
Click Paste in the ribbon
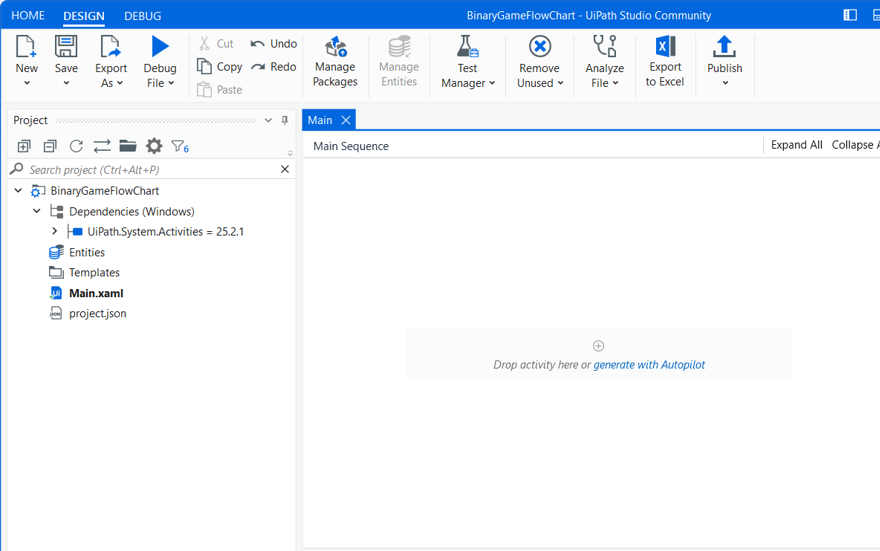219,90
